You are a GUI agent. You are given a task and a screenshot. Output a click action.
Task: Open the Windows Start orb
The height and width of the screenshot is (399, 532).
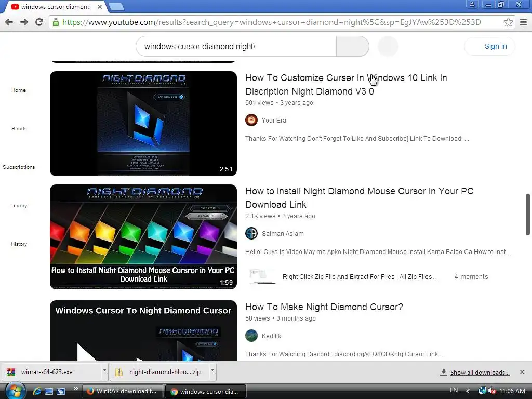14,391
